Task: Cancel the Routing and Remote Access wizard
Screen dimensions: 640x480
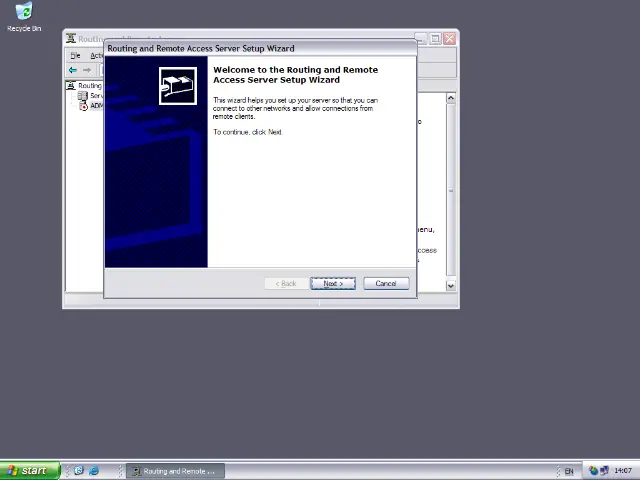Action: coord(386,284)
